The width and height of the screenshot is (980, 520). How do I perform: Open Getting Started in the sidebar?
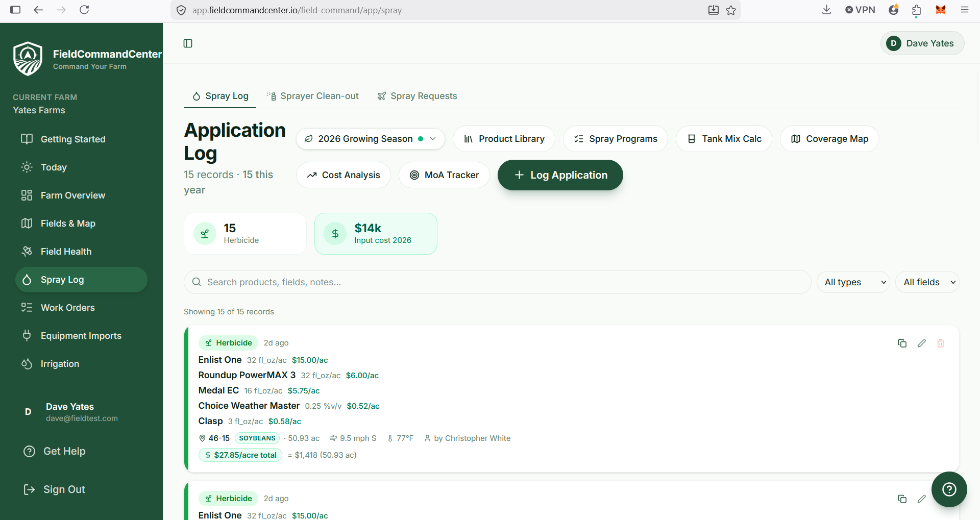(81, 139)
